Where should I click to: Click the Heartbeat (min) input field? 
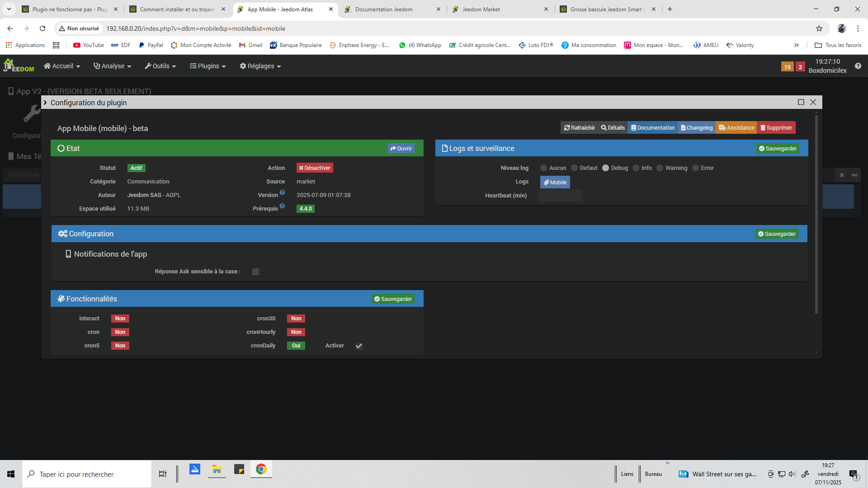coord(560,196)
